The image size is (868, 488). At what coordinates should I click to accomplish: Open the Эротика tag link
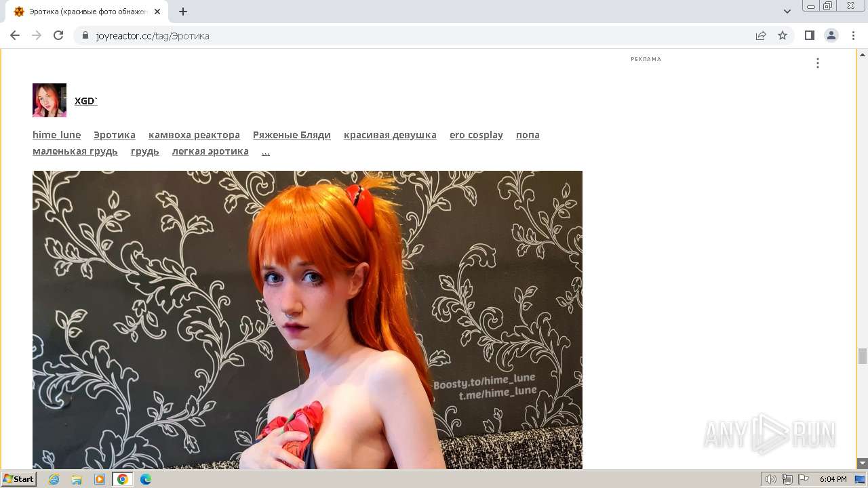(x=115, y=135)
